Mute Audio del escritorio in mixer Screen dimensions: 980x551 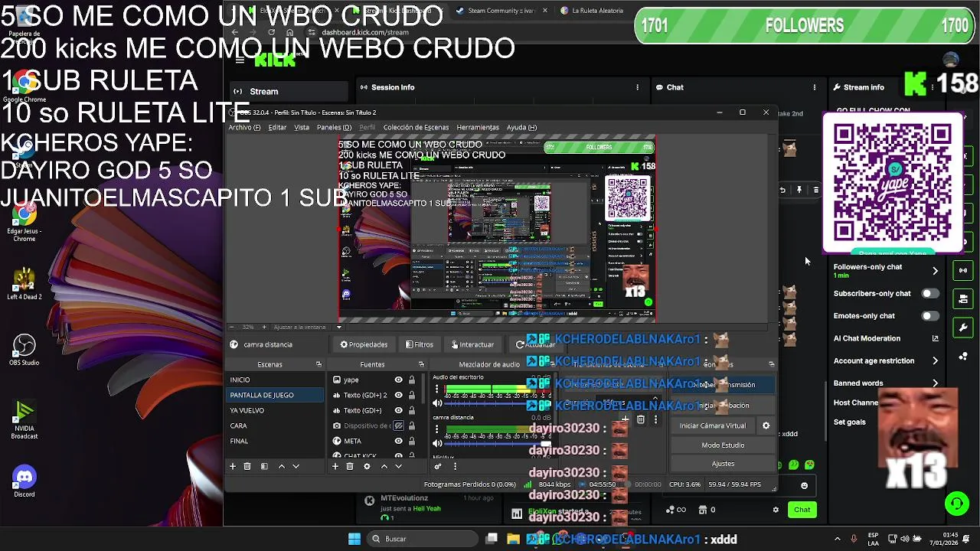tap(437, 403)
